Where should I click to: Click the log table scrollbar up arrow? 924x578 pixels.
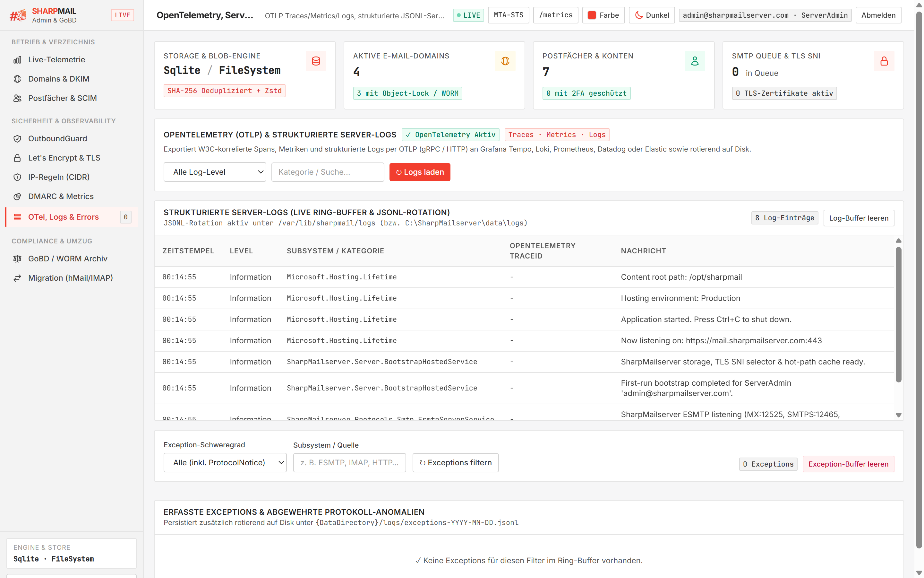(898, 241)
